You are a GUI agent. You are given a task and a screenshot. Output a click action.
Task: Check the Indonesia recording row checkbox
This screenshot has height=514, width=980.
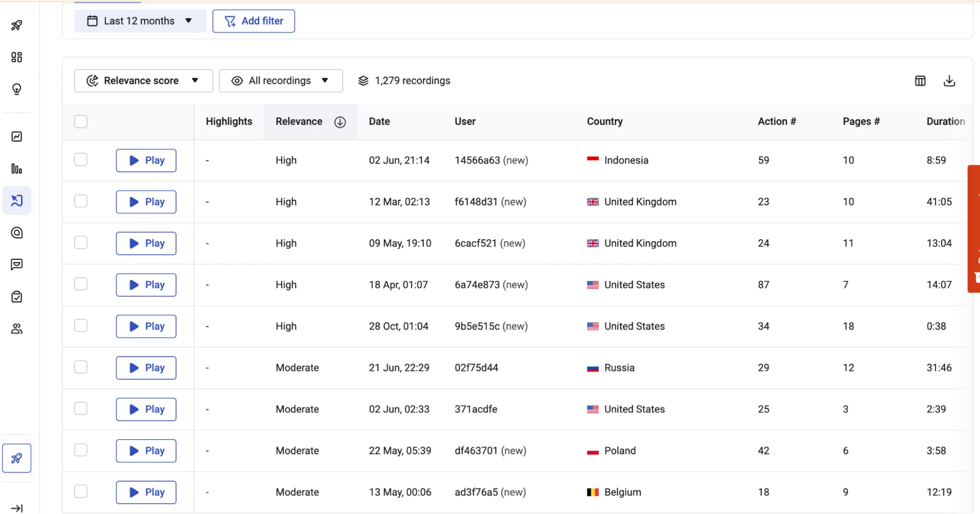point(81,159)
